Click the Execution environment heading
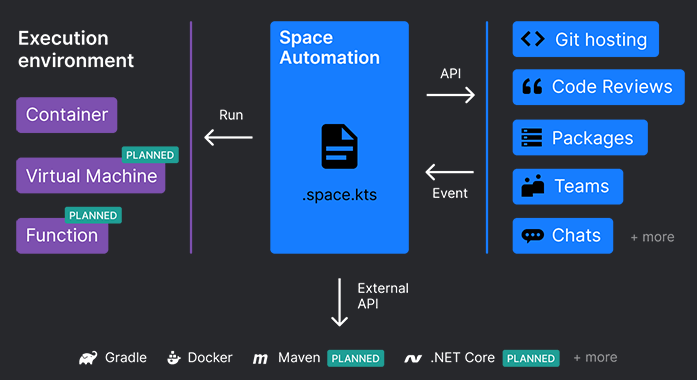Screen dimensions: 697x380 (76, 49)
